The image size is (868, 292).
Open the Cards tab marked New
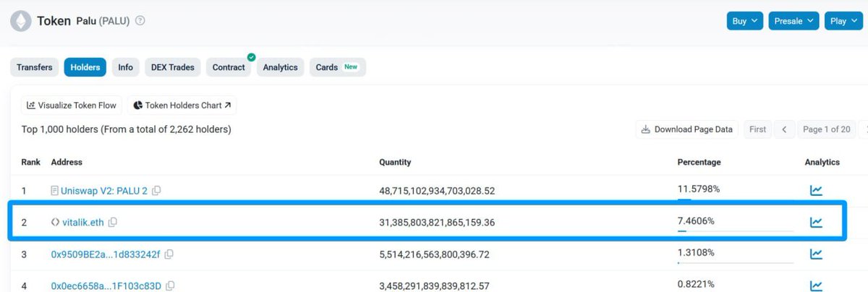tap(337, 67)
